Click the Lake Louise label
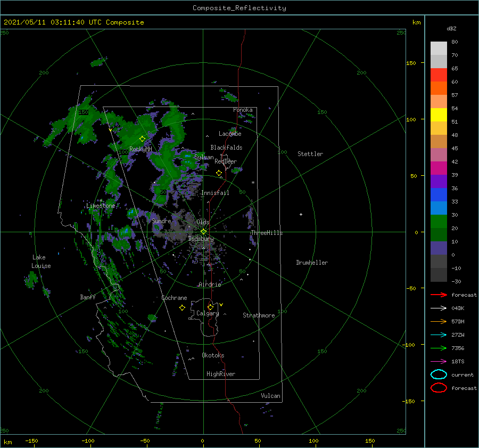This screenshot has height=448, width=479. pos(41,262)
